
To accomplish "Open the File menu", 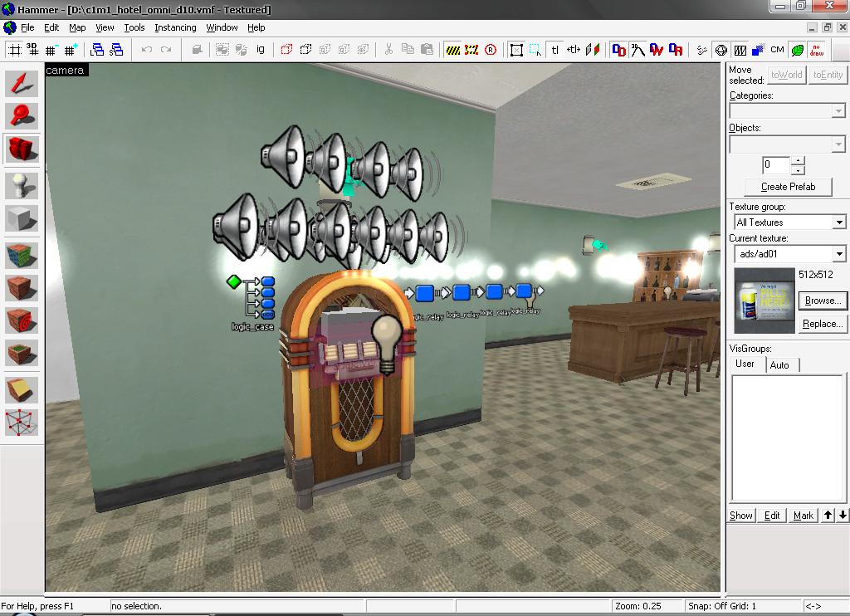I will (27, 27).
